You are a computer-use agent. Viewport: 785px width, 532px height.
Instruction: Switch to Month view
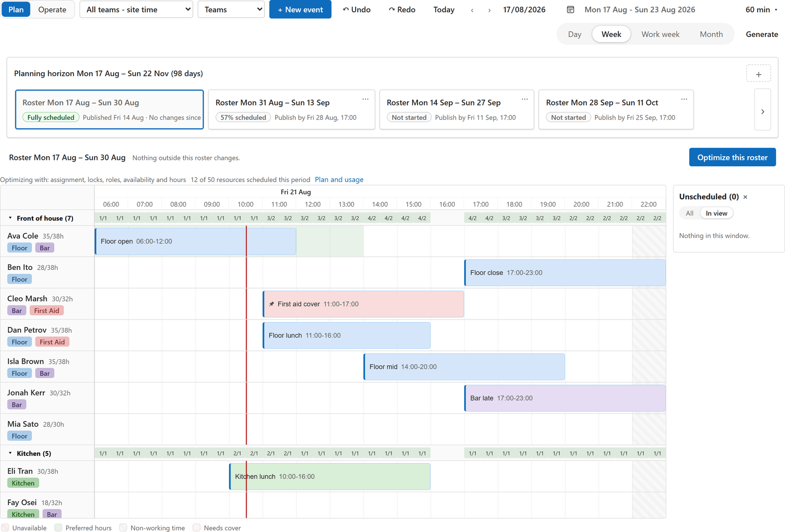coord(711,34)
